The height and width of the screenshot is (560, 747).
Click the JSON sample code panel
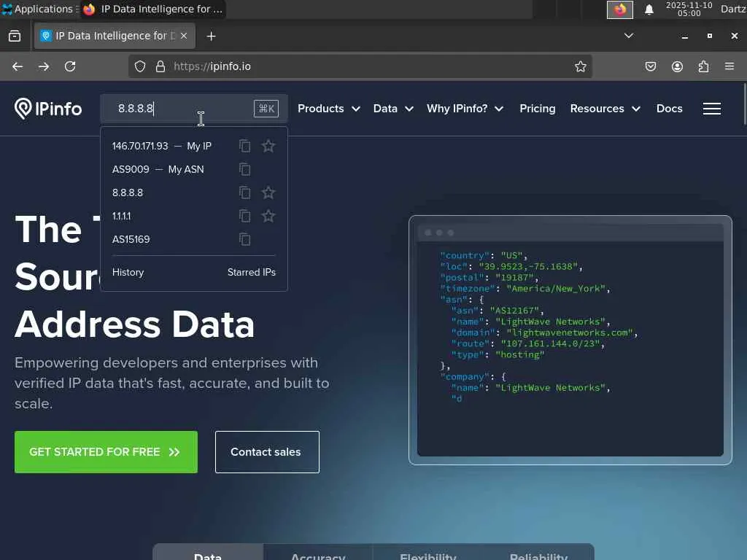pyautogui.click(x=570, y=340)
